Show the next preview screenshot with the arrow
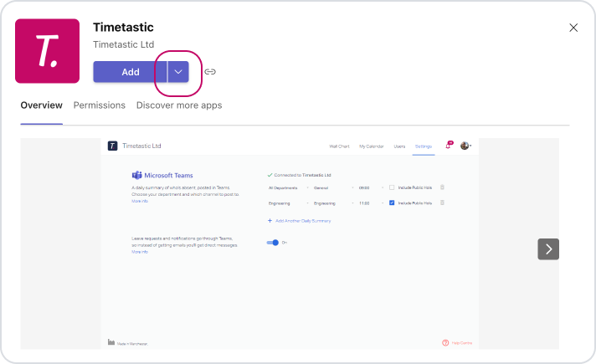The width and height of the screenshot is (596, 364). click(x=548, y=249)
